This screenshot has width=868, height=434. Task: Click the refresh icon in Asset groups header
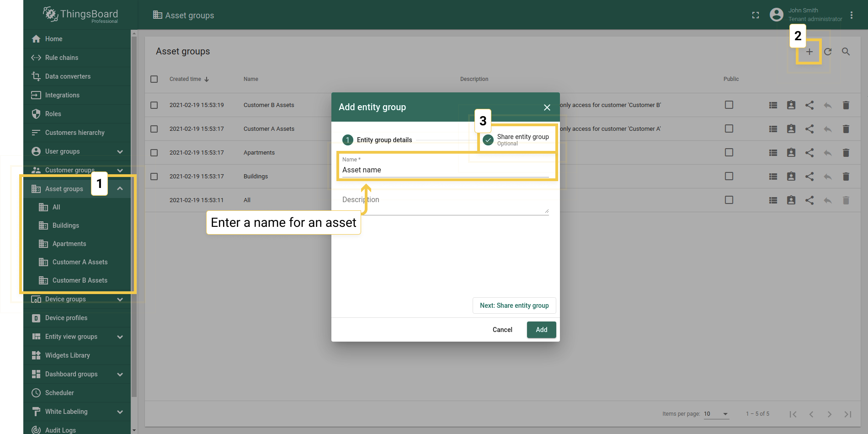pyautogui.click(x=828, y=52)
